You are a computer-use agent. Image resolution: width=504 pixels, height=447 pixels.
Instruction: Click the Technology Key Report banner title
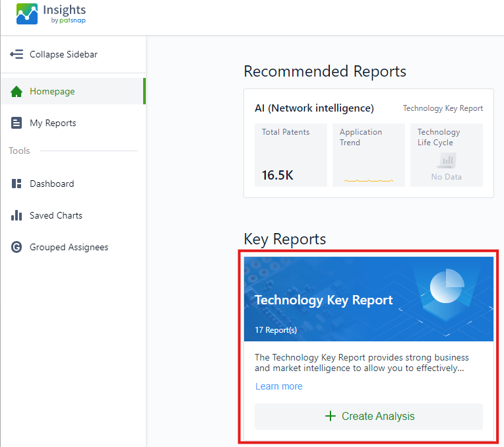pos(323,300)
